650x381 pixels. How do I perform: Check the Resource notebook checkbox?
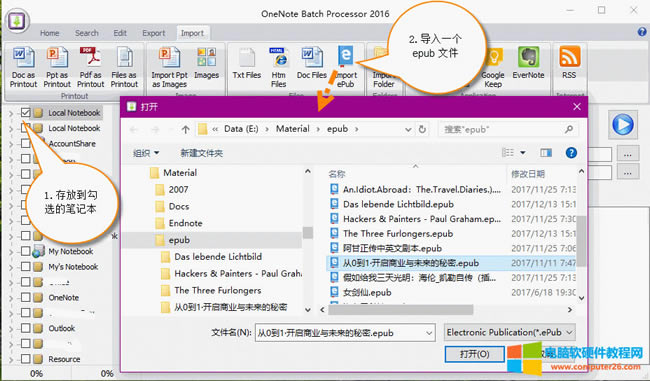click(x=25, y=359)
